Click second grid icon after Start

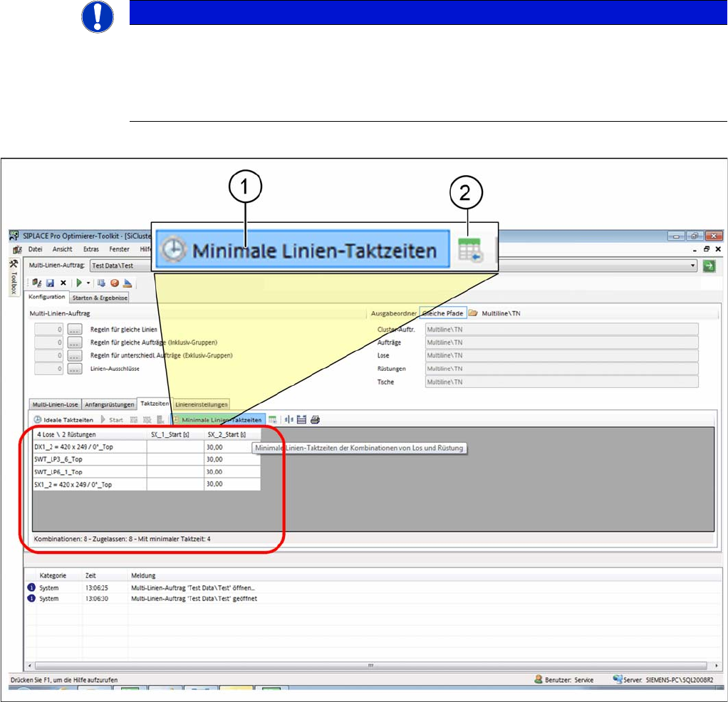(147, 419)
